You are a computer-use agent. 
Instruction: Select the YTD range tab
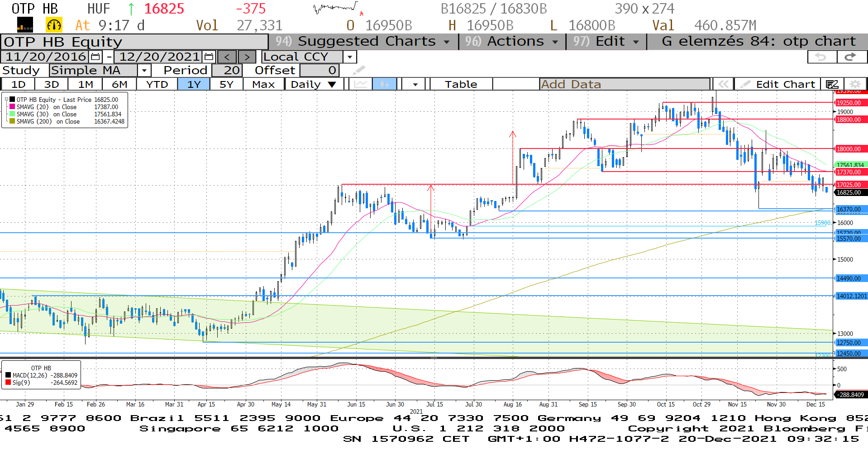click(157, 84)
